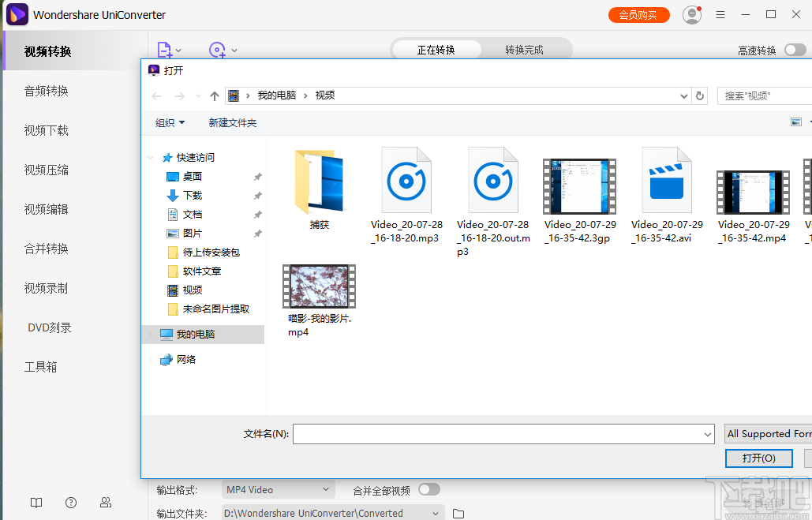812x520 pixels.
Task: Pin the 图片 quick access entry
Action: [257, 234]
